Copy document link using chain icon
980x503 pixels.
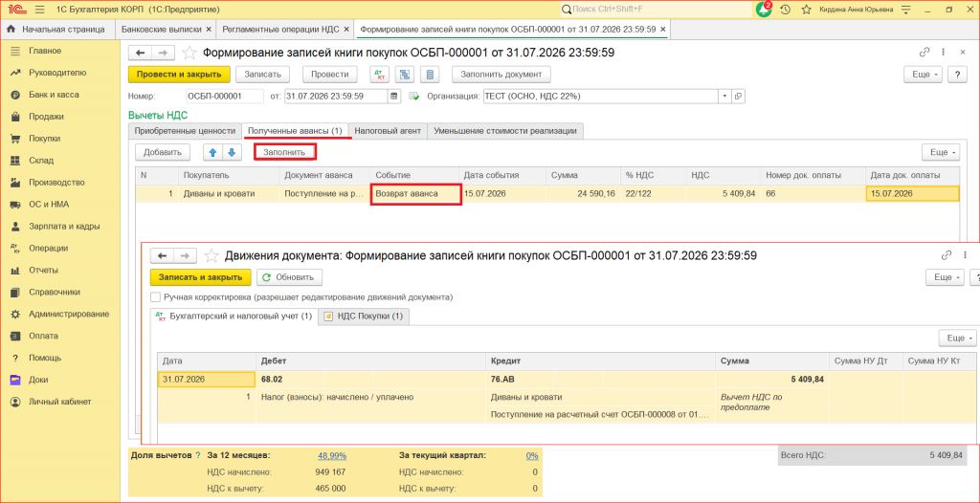click(x=924, y=53)
